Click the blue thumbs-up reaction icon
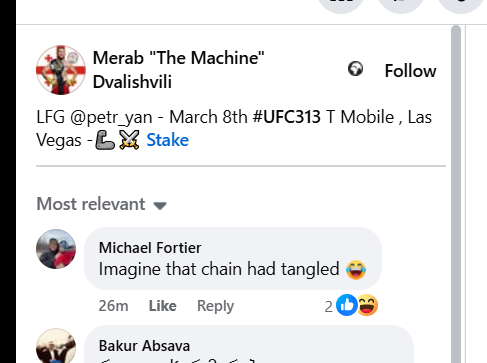Image resolution: width=487 pixels, height=363 pixels. 347,305
